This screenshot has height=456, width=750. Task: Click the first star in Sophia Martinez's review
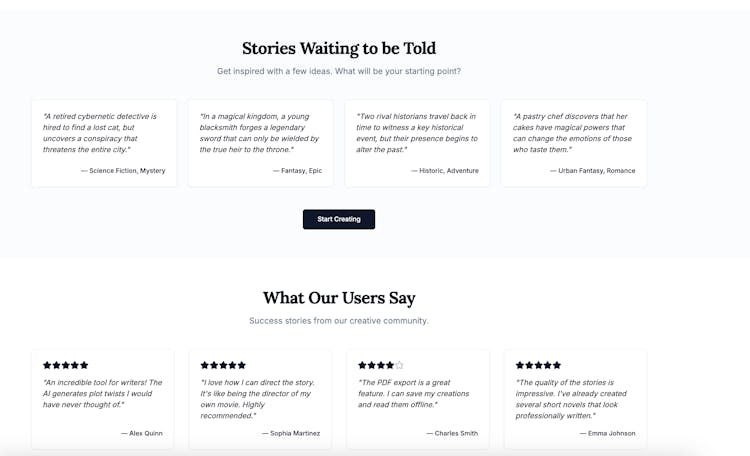(205, 365)
